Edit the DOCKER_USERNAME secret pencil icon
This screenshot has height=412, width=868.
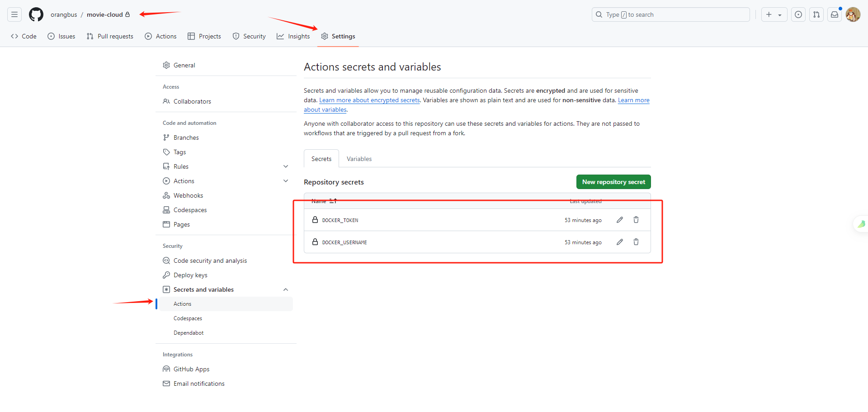[x=620, y=242]
